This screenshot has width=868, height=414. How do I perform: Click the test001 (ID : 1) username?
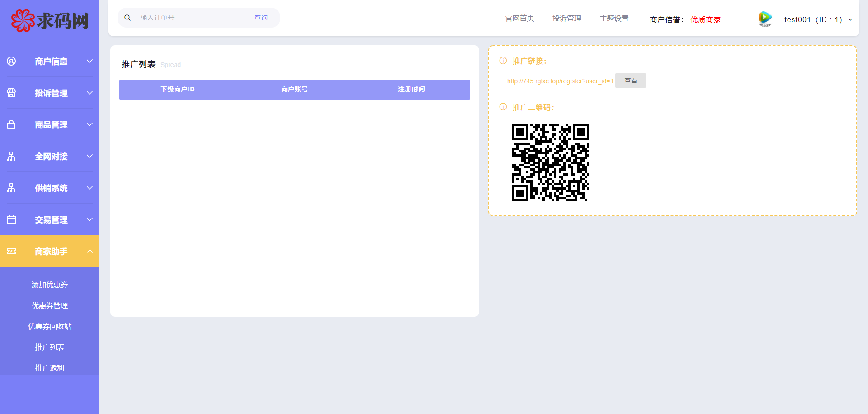(x=813, y=19)
